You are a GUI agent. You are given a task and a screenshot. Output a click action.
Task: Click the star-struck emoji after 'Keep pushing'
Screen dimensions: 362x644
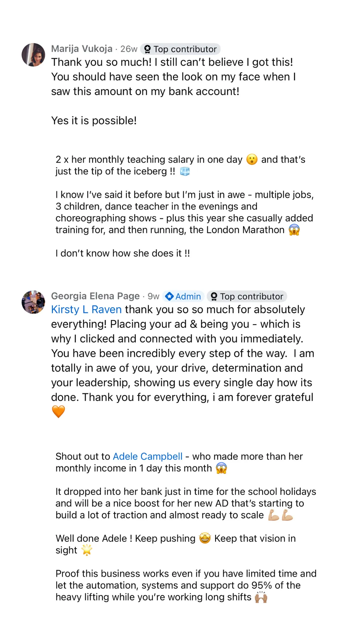coord(205,538)
